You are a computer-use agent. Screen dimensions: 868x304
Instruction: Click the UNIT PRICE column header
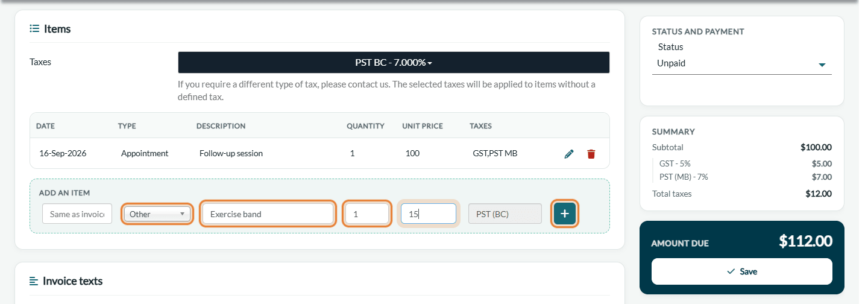point(423,126)
